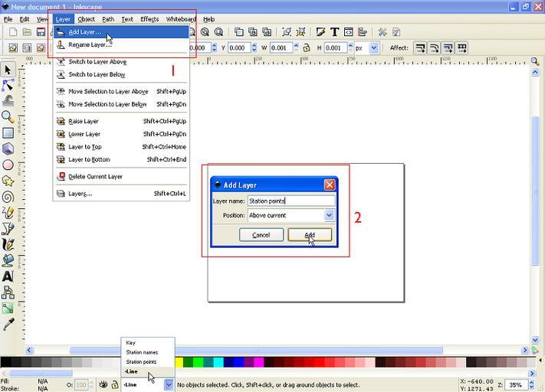Open the Position dropdown in Add Layer
The height and width of the screenshot is (392, 545).
tap(329, 215)
